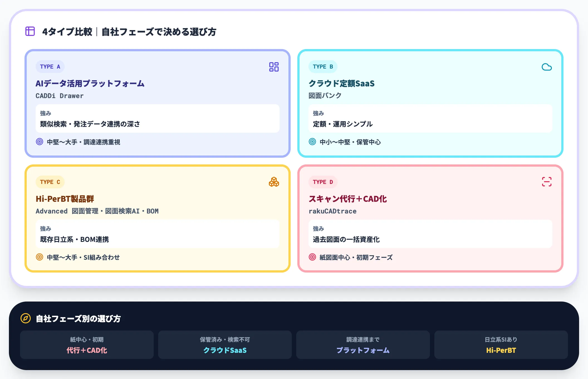
Task: Click the cloud icon on the TYPE B card
Action: pyautogui.click(x=547, y=67)
